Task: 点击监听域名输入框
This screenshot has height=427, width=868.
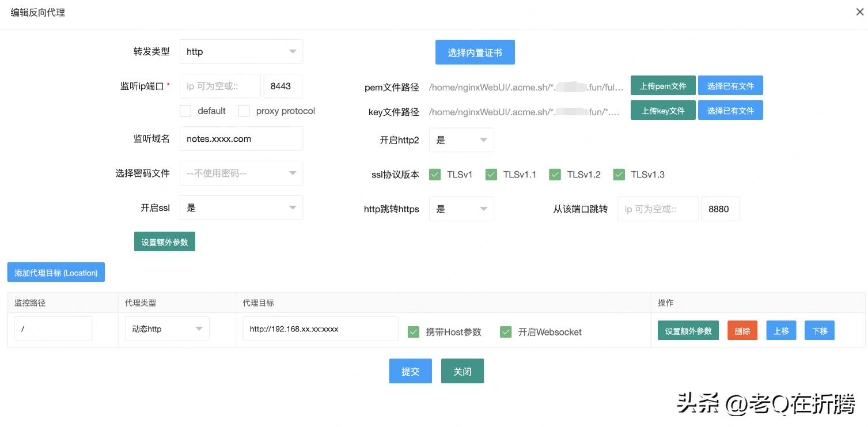Action: [x=241, y=138]
